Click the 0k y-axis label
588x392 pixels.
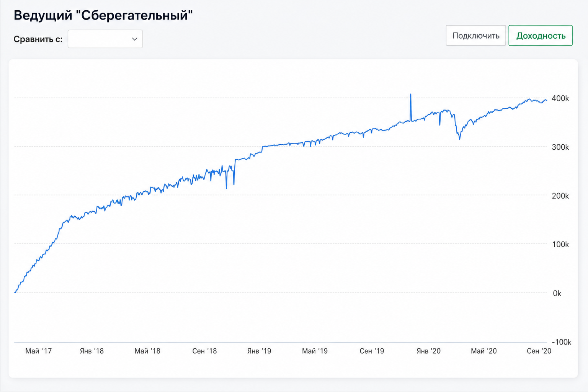coord(557,293)
